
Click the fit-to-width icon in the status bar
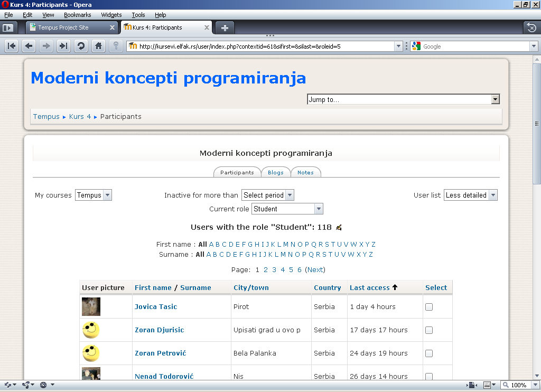472,385
